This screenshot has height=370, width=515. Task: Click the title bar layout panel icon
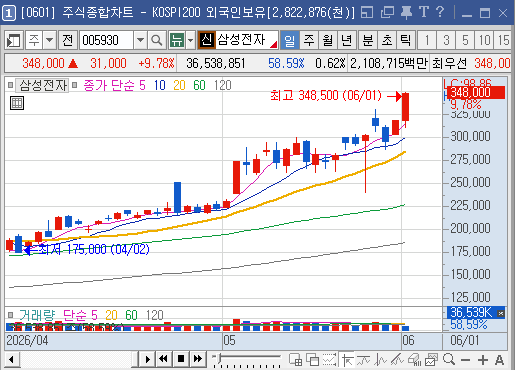point(367,13)
